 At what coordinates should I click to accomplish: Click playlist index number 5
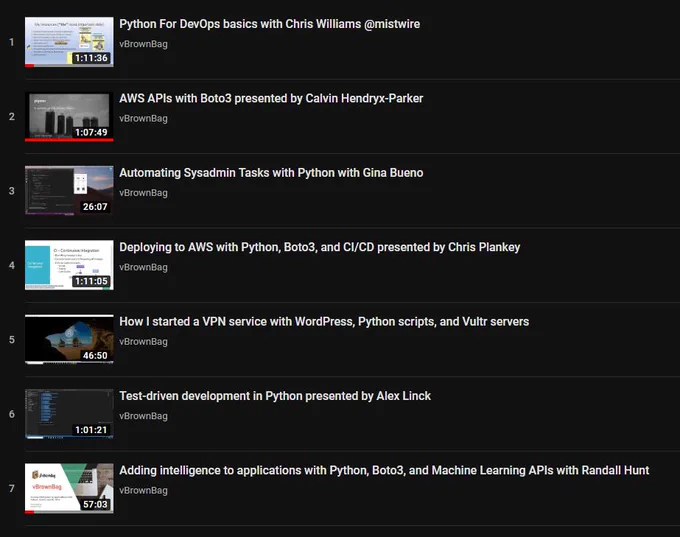pyautogui.click(x=12, y=340)
